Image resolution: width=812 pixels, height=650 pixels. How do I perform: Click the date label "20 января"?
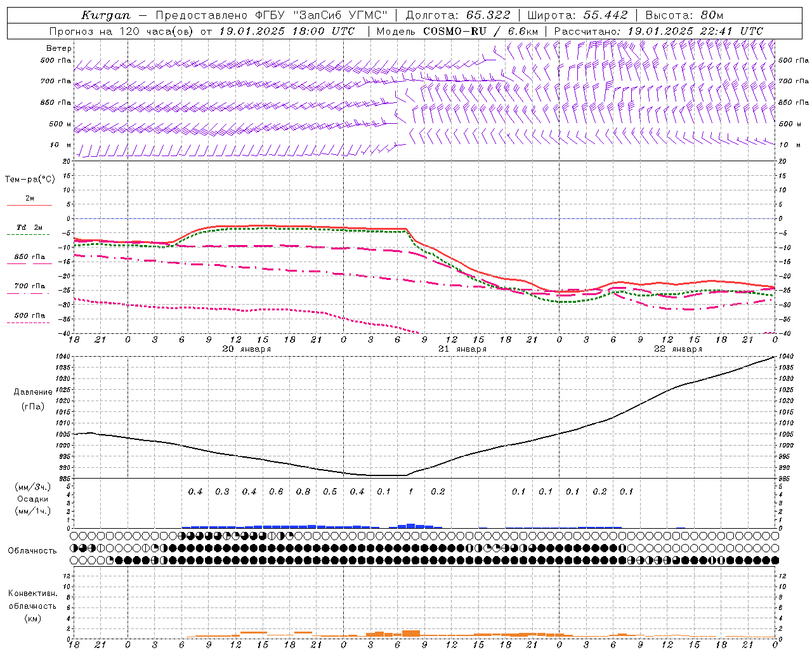click(247, 349)
